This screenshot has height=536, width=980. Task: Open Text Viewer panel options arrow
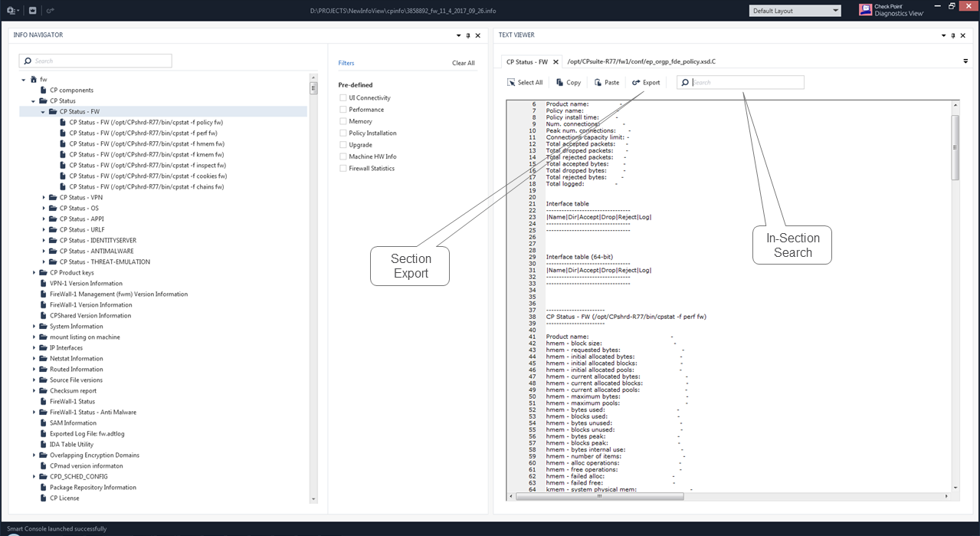[x=944, y=35]
